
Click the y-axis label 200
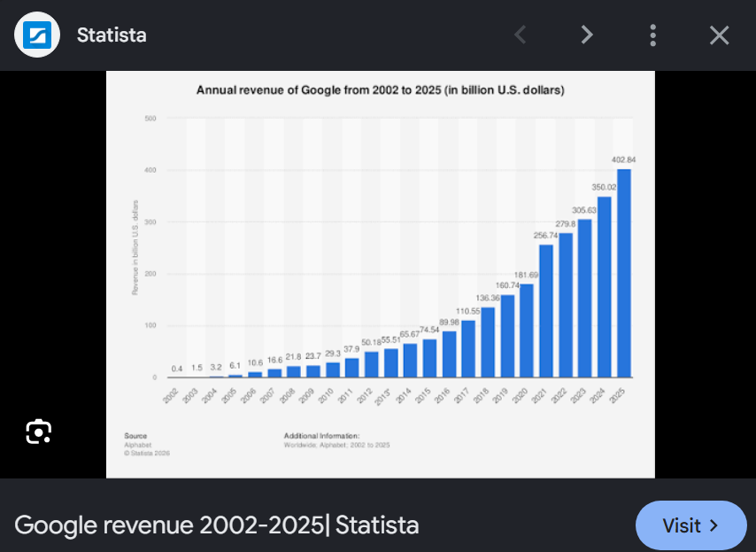click(x=150, y=274)
